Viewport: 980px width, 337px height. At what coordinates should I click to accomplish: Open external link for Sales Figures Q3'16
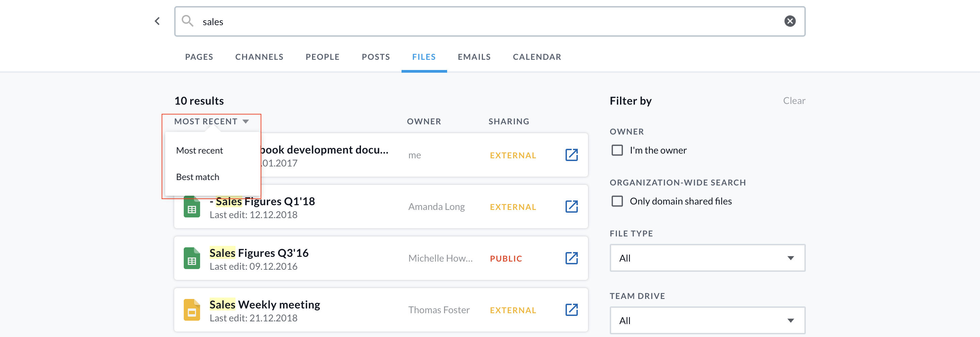[571, 258]
